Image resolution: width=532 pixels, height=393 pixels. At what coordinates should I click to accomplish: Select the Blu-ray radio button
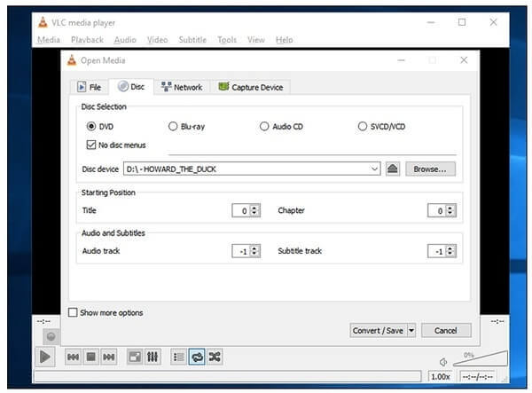173,127
